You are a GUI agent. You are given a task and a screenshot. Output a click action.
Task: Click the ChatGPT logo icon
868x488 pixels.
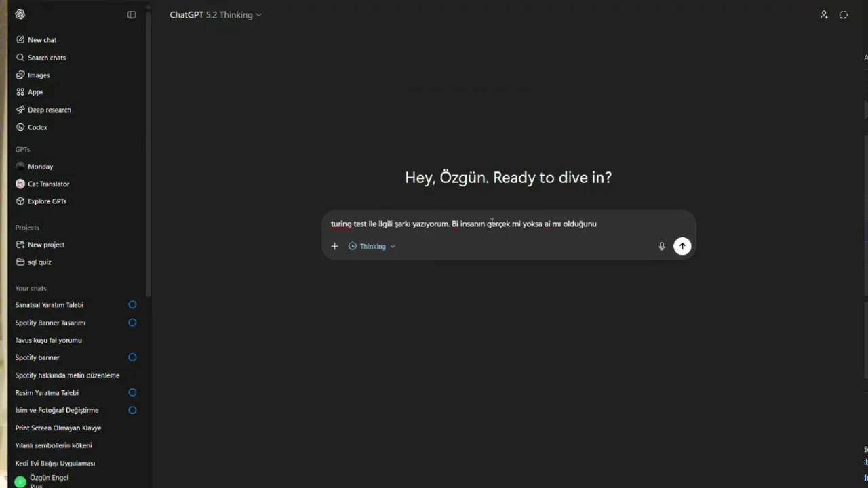20,14
